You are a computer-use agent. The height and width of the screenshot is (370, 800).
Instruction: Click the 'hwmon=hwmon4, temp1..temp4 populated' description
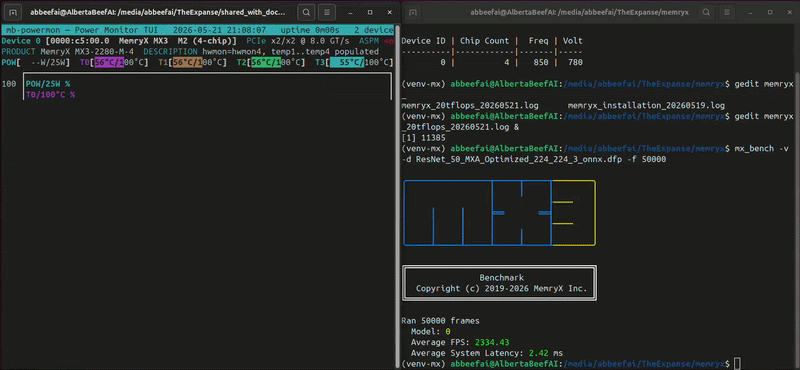pos(290,52)
